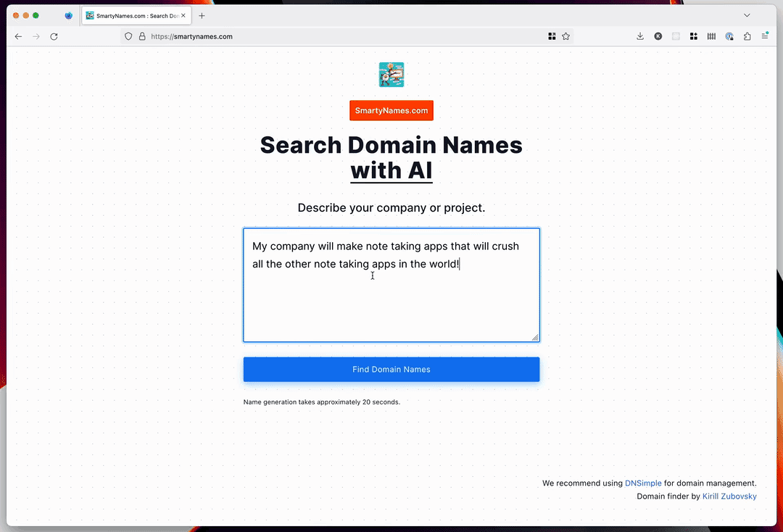Click the QR grid icon in address bar

(552, 36)
